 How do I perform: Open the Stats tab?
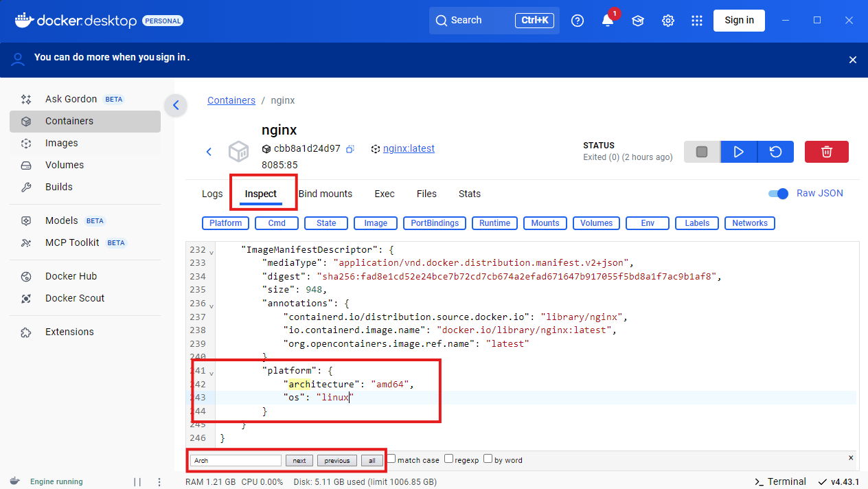(x=470, y=194)
